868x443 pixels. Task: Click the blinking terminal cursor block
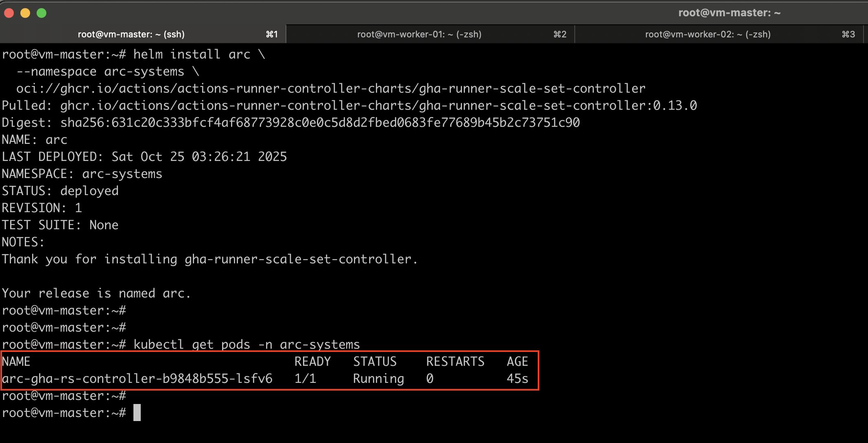pos(137,413)
